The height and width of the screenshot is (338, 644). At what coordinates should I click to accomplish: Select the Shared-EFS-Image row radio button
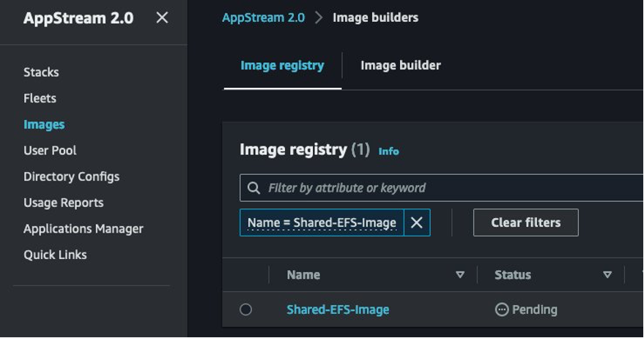(245, 309)
